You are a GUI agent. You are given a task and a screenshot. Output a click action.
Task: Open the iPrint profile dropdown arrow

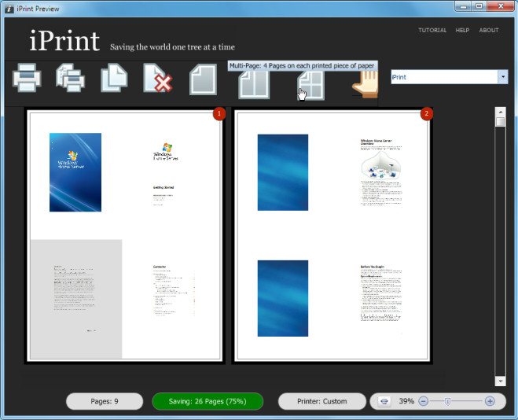(x=503, y=76)
